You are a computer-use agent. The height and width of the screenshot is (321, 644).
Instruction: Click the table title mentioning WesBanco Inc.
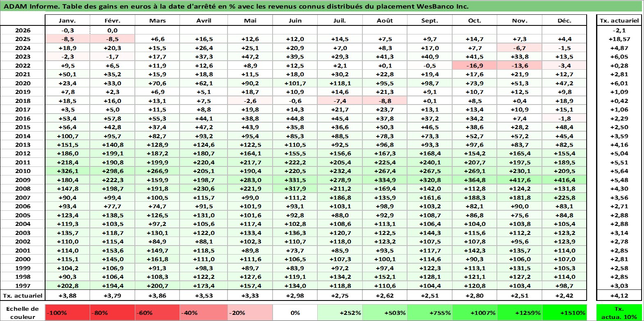[x=236, y=6]
